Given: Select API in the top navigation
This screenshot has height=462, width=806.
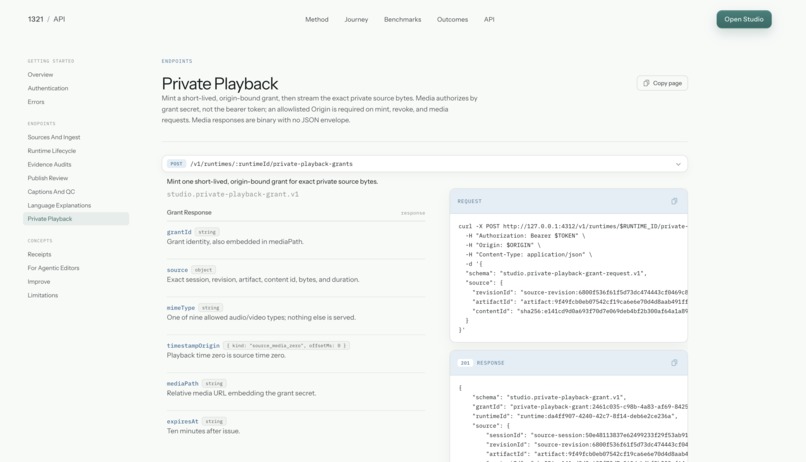Looking at the screenshot, I should (489, 20).
